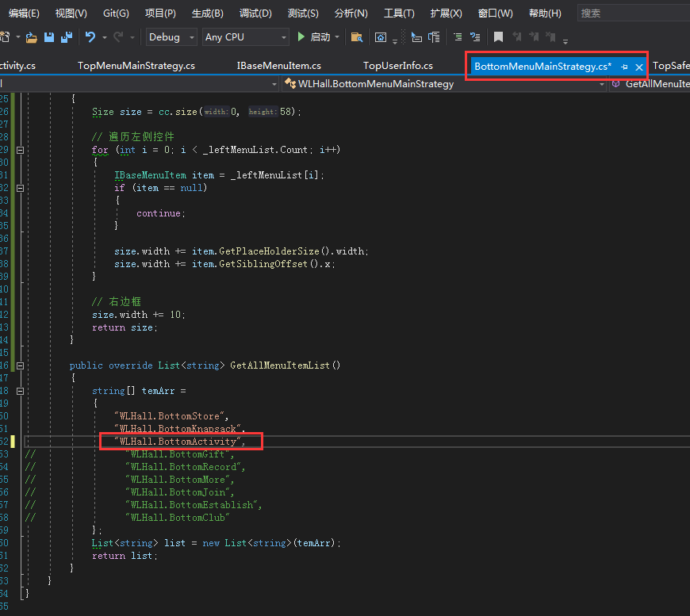Collapse the if (item == null) block
Viewport: 690px width, 616px height.
point(20,188)
